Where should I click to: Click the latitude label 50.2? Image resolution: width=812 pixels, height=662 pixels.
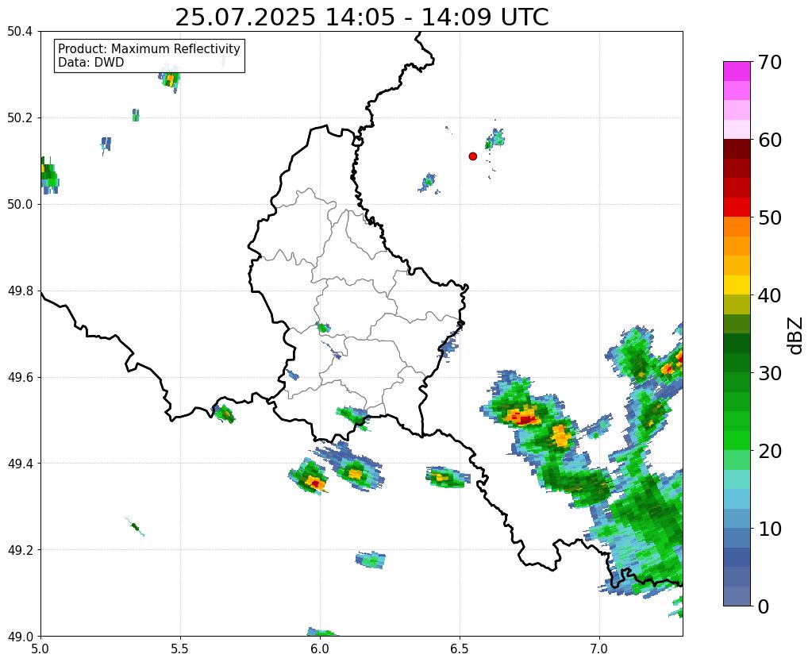click(20, 118)
